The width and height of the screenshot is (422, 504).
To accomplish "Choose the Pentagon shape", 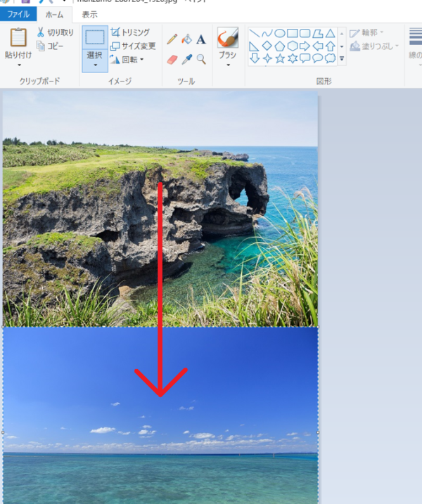I will click(x=280, y=46).
